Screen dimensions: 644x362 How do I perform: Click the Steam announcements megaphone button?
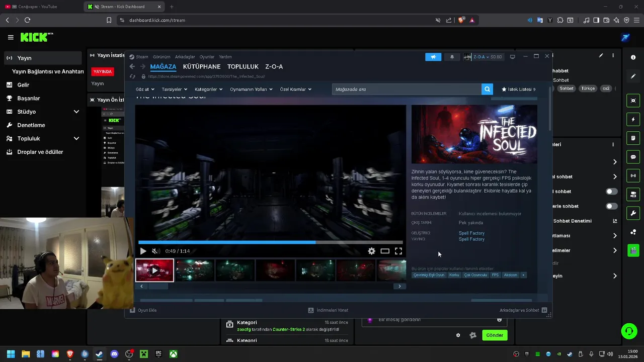click(x=433, y=57)
